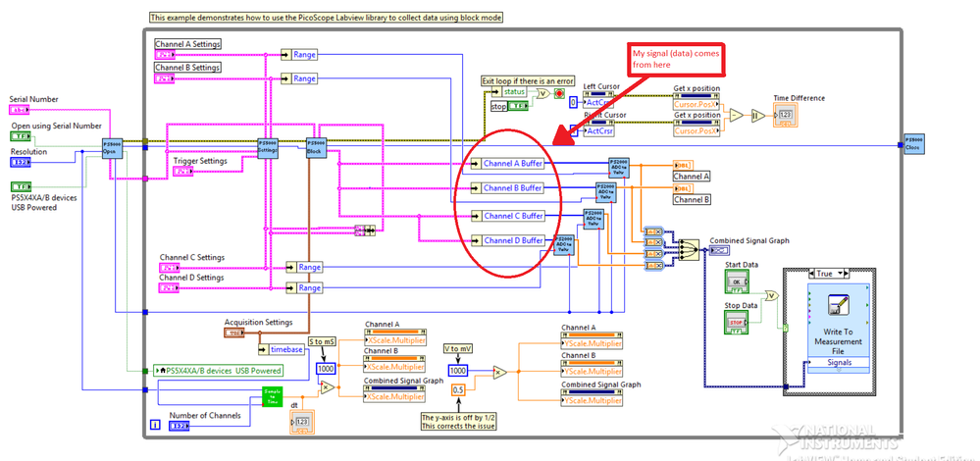Screen dimensions: 980x461
Task: Click the 0.5 numeric constant
Action: (459, 390)
